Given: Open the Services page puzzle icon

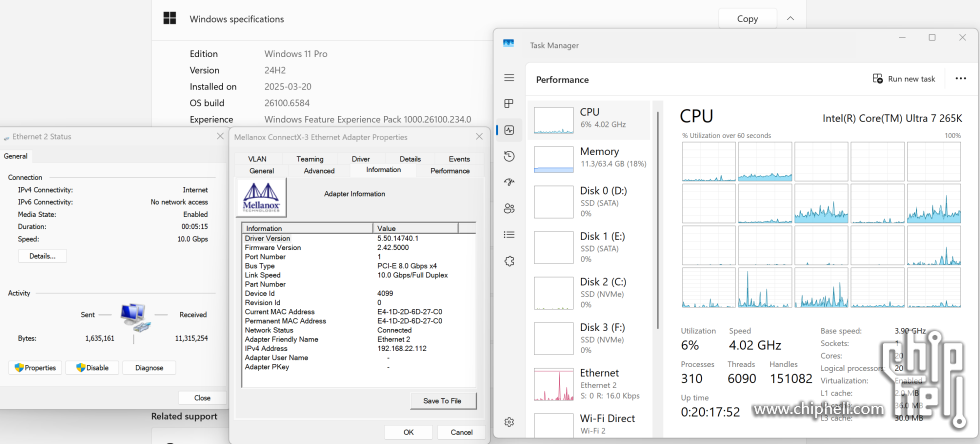Looking at the screenshot, I should click(509, 261).
